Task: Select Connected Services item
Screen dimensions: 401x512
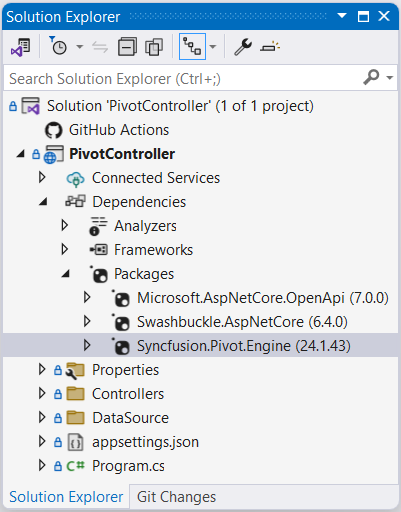Action: click(x=156, y=178)
